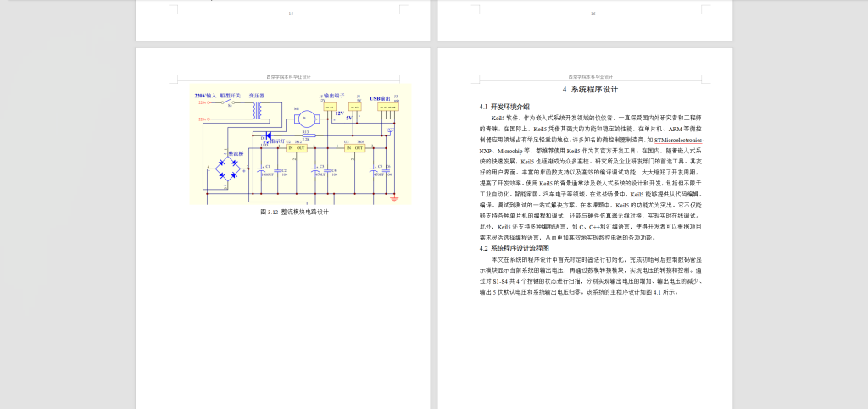Click the heading "4 系统程序设计"

tap(590, 89)
